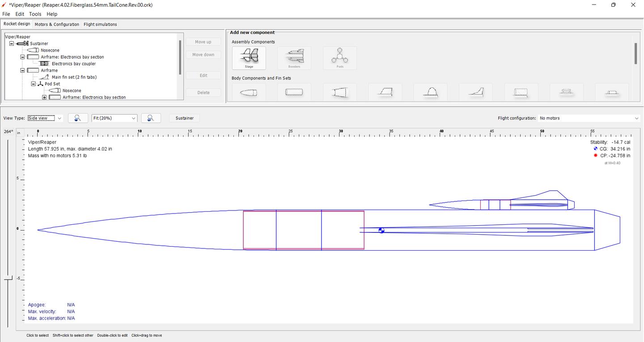This screenshot has height=342, width=644.
Task: Click the Edit button for components
Action: [x=203, y=75]
